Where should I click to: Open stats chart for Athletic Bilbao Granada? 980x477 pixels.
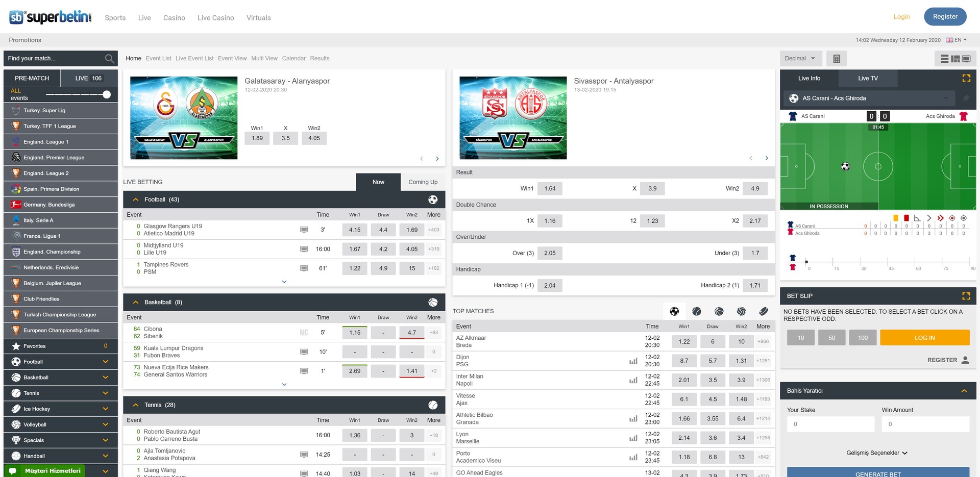[633, 419]
